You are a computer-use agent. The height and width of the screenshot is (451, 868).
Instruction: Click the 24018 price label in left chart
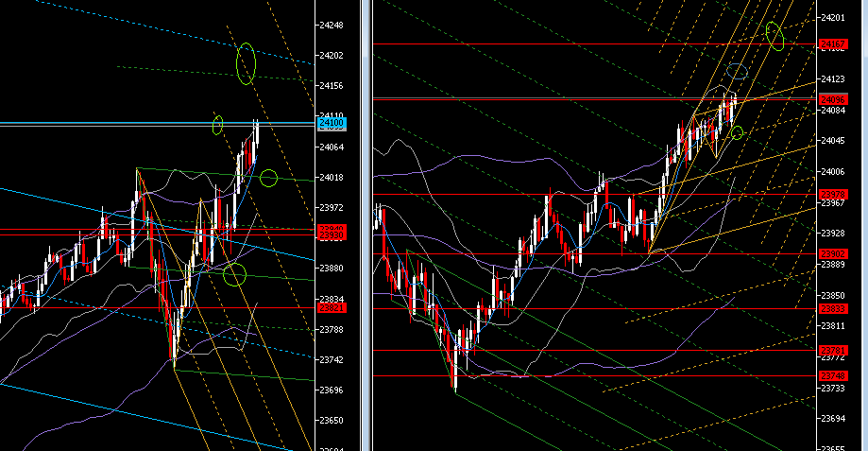(x=331, y=178)
